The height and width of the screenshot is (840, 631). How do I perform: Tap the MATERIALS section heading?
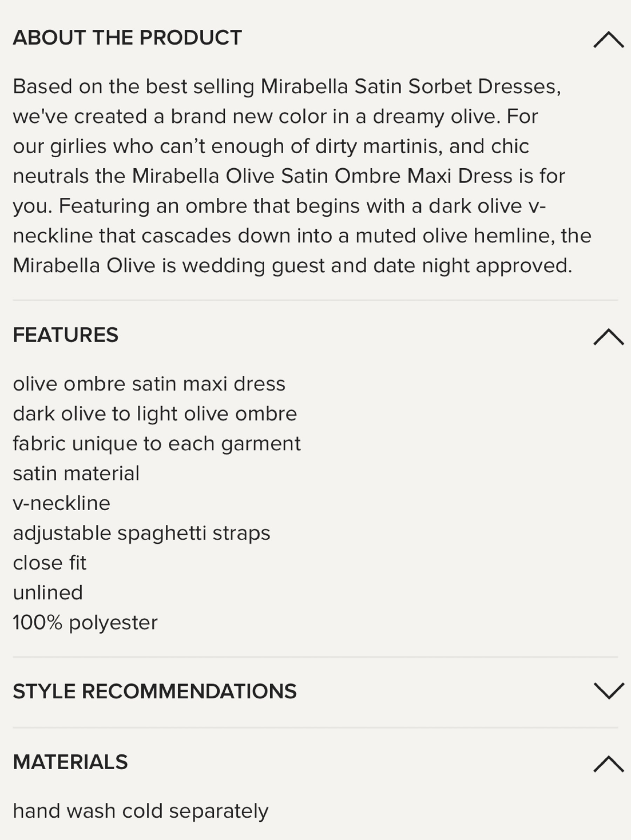point(70,762)
